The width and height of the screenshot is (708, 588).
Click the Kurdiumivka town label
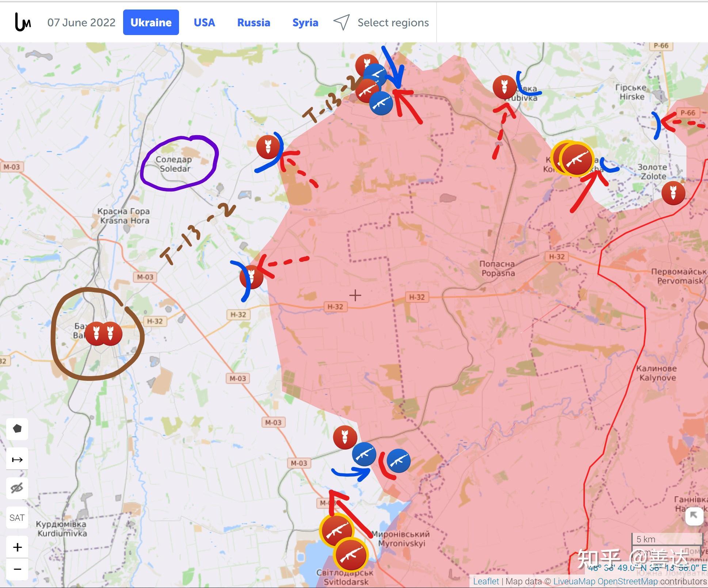coord(61,528)
